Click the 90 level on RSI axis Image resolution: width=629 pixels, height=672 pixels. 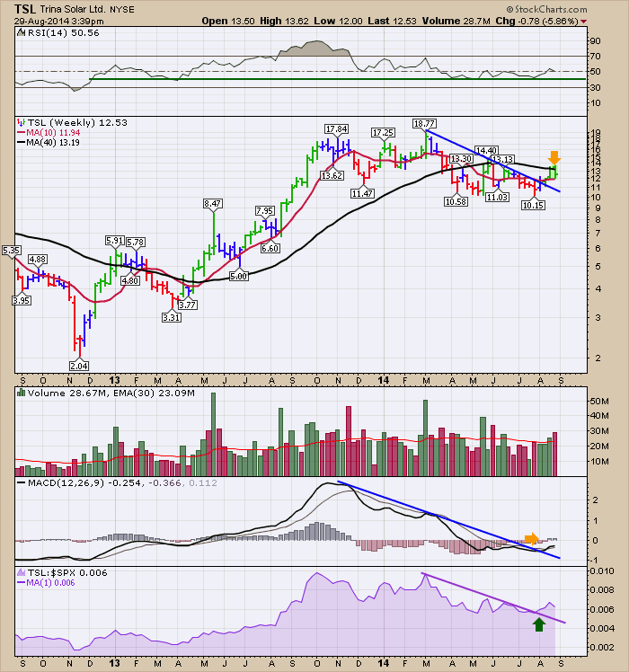coord(596,41)
